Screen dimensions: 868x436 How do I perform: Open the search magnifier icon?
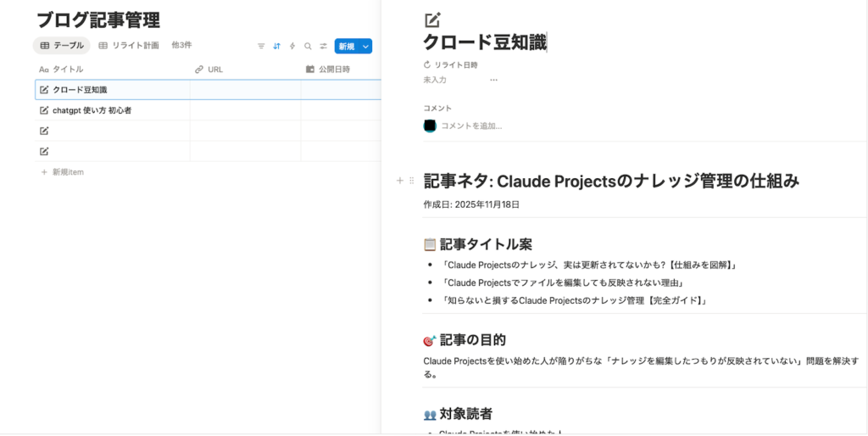(x=308, y=47)
